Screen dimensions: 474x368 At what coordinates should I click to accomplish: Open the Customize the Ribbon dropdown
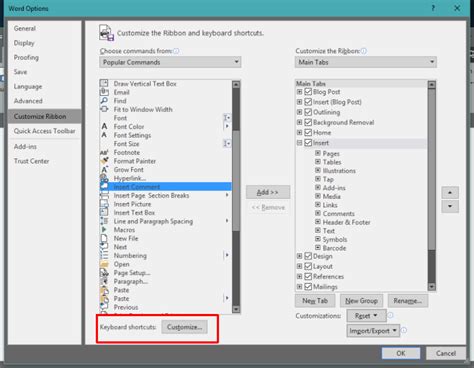coord(366,62)
